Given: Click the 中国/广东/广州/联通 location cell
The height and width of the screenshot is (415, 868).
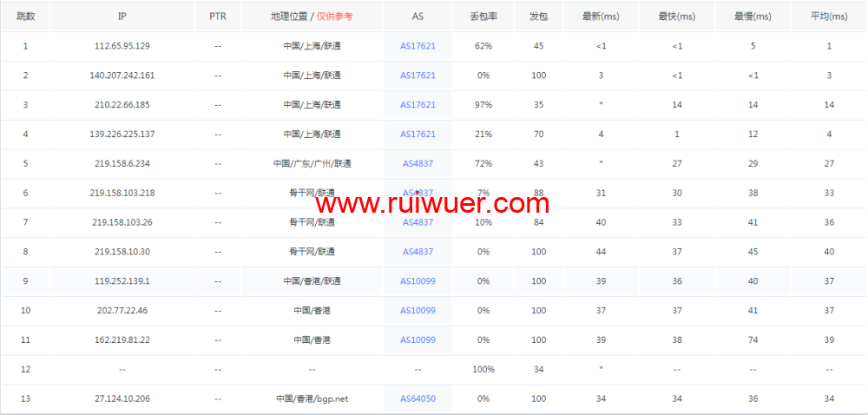Looking at the screenshot, I should pos(312,163).
